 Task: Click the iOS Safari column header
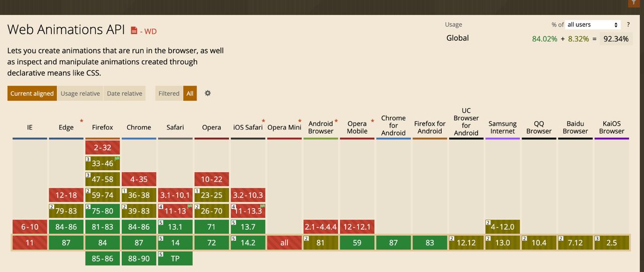(x=248, y=127)
